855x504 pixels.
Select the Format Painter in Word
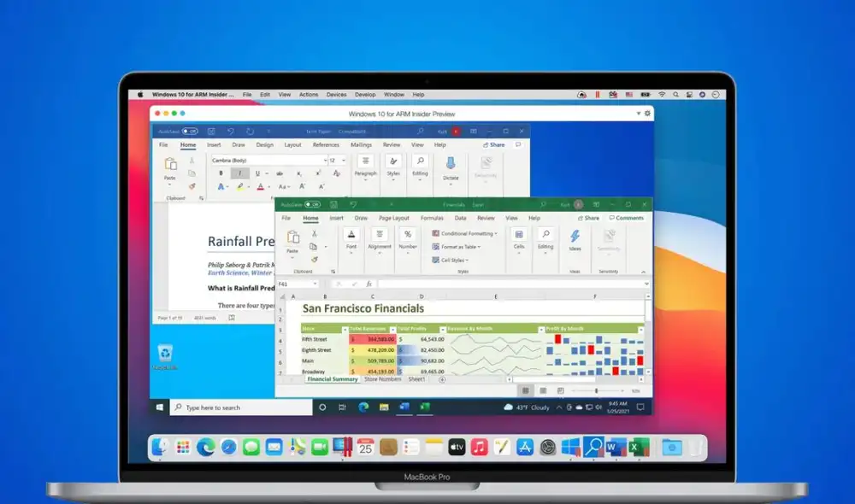192,184
